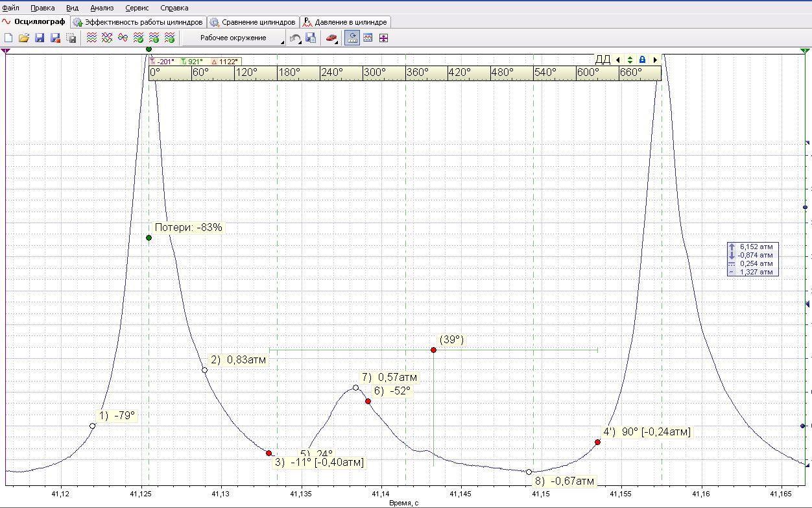Toggle the waveform panel view button
This screenshot has height=508, width=812.
coord(368,38)
